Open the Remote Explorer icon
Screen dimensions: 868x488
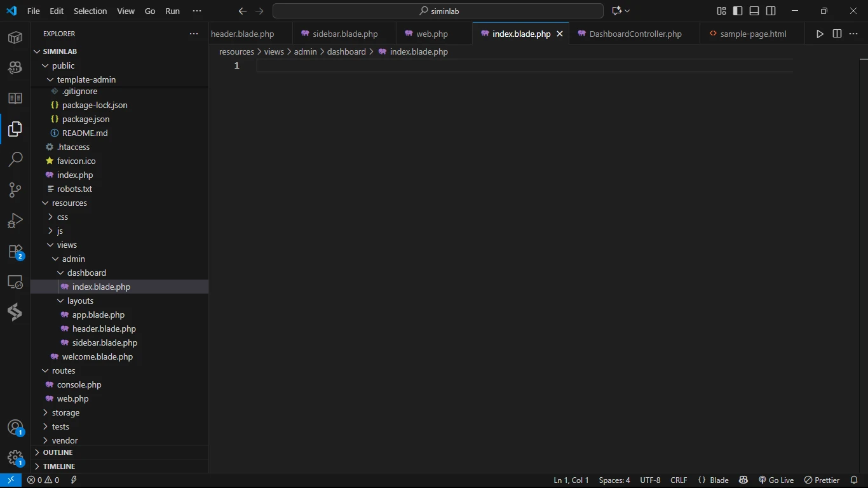[15, 282]
